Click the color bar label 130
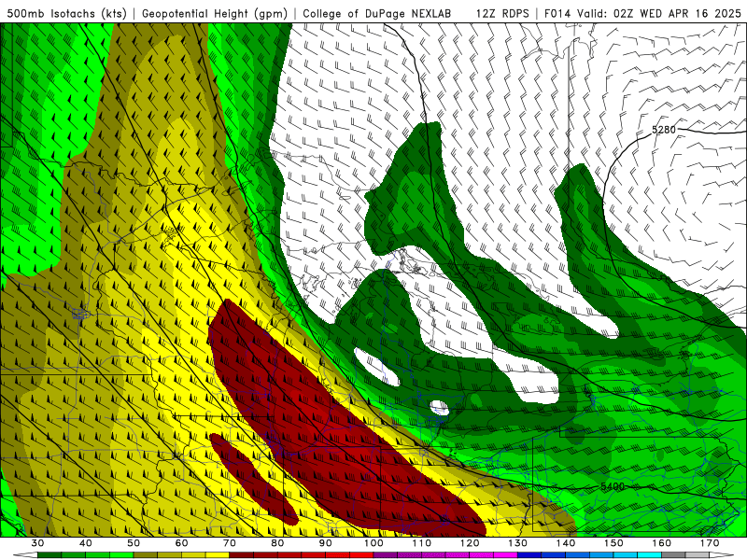This screenshot has height=560, width=747. [x=518, y=543]
